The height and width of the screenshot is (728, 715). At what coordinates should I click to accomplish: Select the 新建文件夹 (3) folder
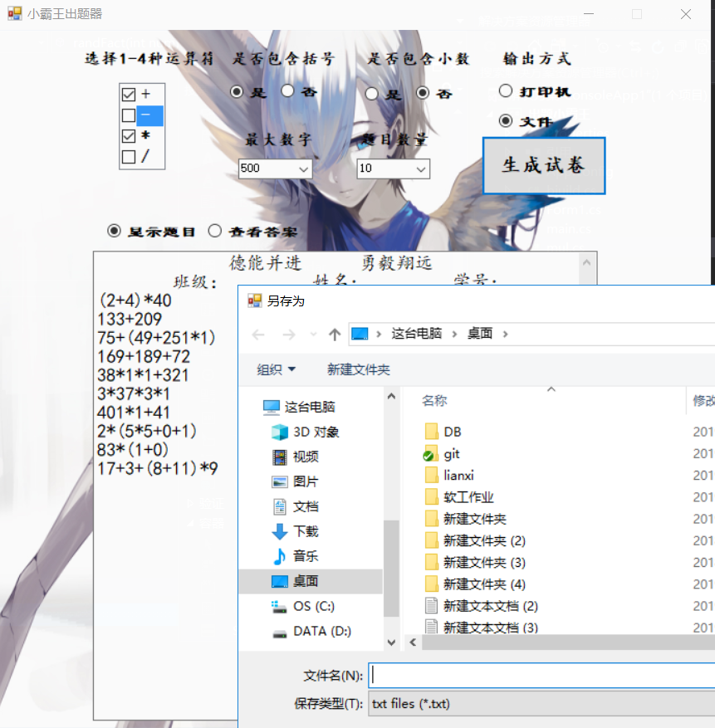[x=475, y=563]
